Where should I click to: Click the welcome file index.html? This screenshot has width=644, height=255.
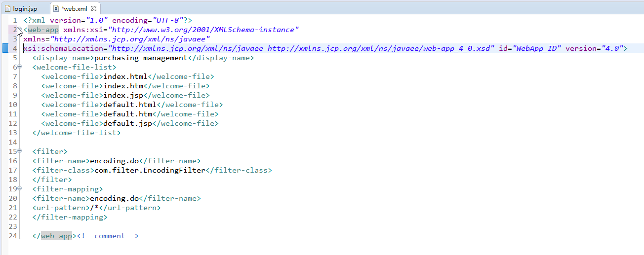pyautogui.click(x=125, y=76)
